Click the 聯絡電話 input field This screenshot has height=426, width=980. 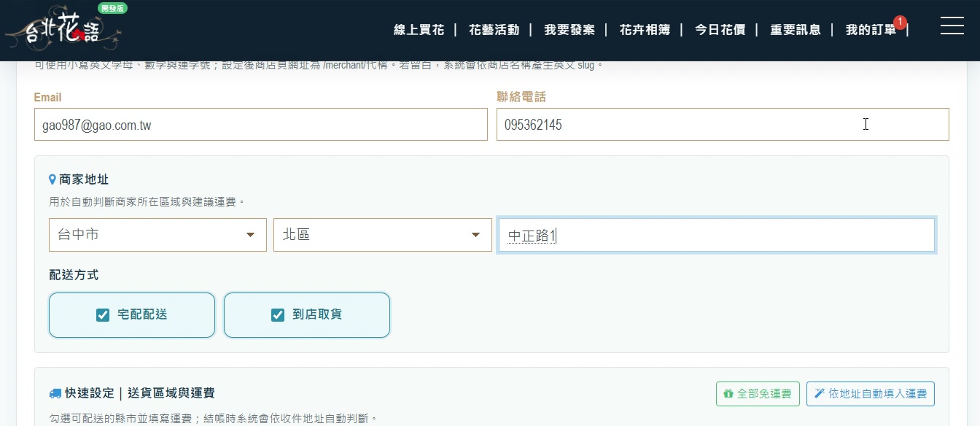tap(723, 125)
